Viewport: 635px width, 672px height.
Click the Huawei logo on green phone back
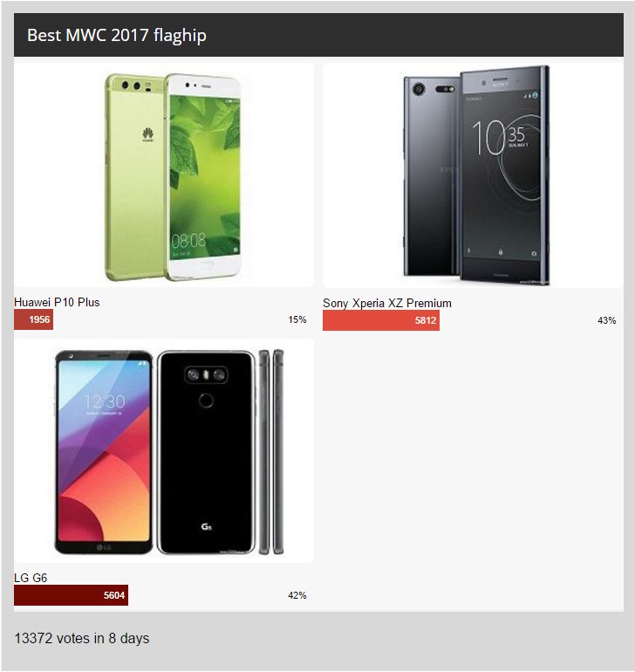147,134
